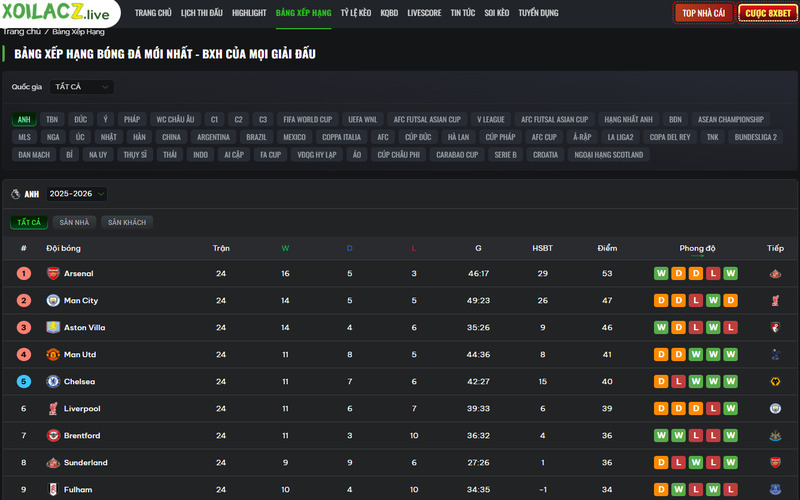This screenshot has height=500, width=800.
Task: Select the V League competition tag
Action: (491, 119)
